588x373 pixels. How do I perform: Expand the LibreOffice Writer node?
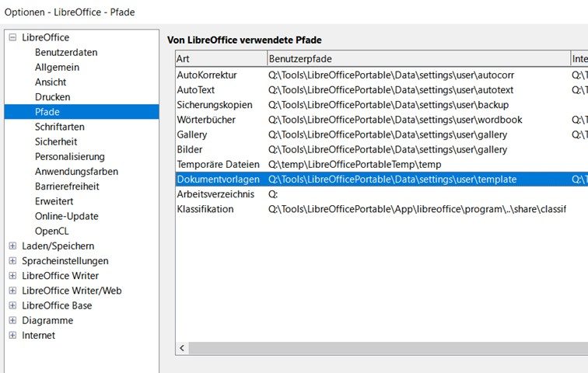(12, 276)
